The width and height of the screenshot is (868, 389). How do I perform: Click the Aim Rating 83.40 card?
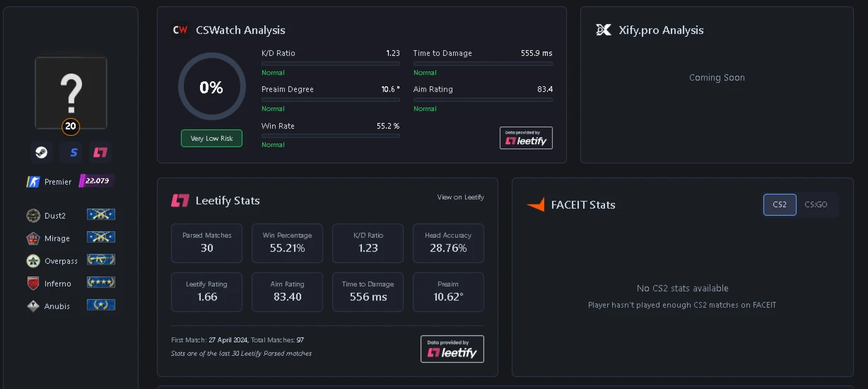(287, 292)
